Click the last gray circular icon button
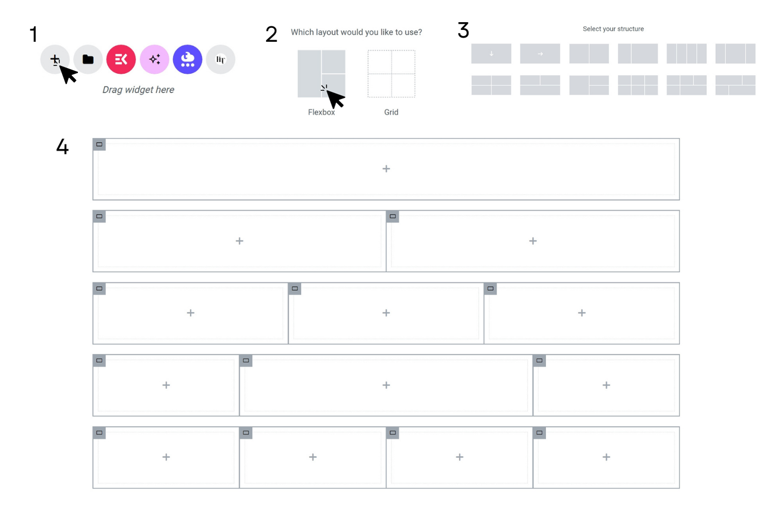780x532 pixels. (x=220, y=59)
